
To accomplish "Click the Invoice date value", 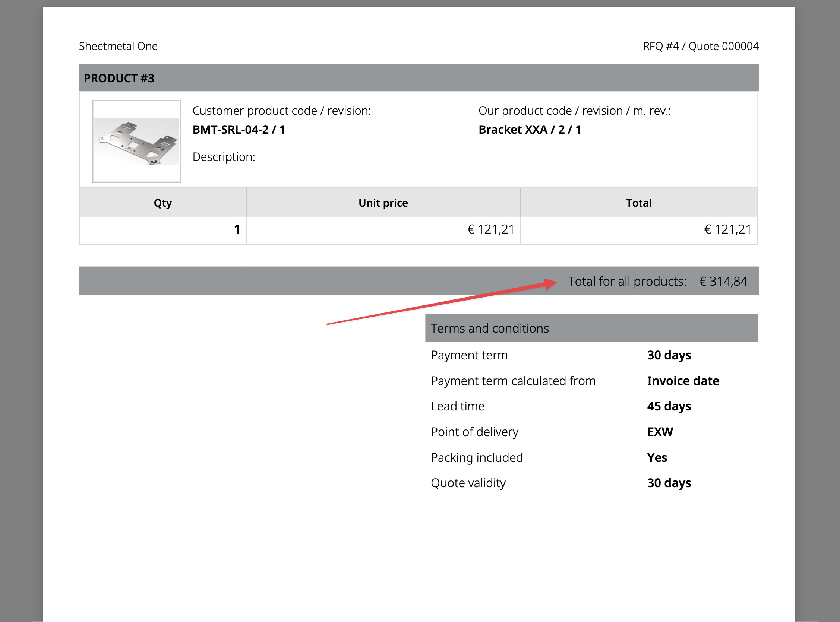I will pyautogui.click(x=683, y=381).
